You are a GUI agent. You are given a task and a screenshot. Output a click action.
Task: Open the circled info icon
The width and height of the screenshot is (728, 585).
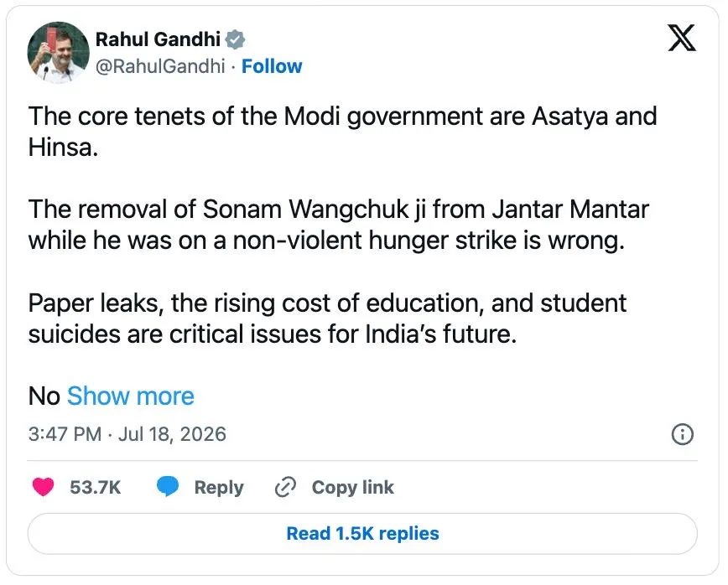pos(683,435)
